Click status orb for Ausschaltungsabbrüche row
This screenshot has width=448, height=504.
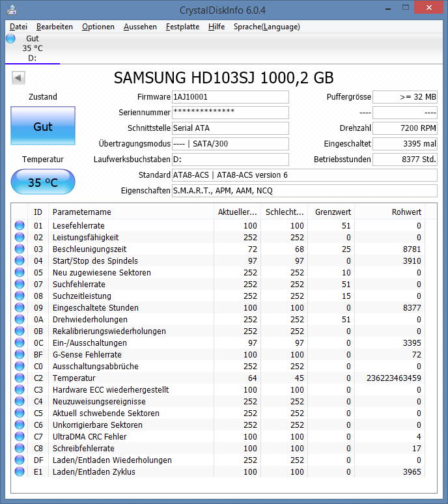coord(20,366)
